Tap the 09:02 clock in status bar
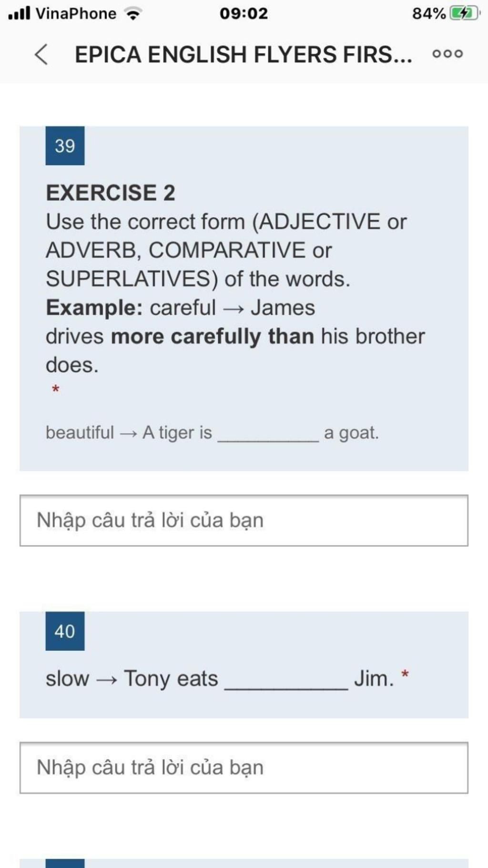This screenshot has height=868, width=488. click(244, 13)
